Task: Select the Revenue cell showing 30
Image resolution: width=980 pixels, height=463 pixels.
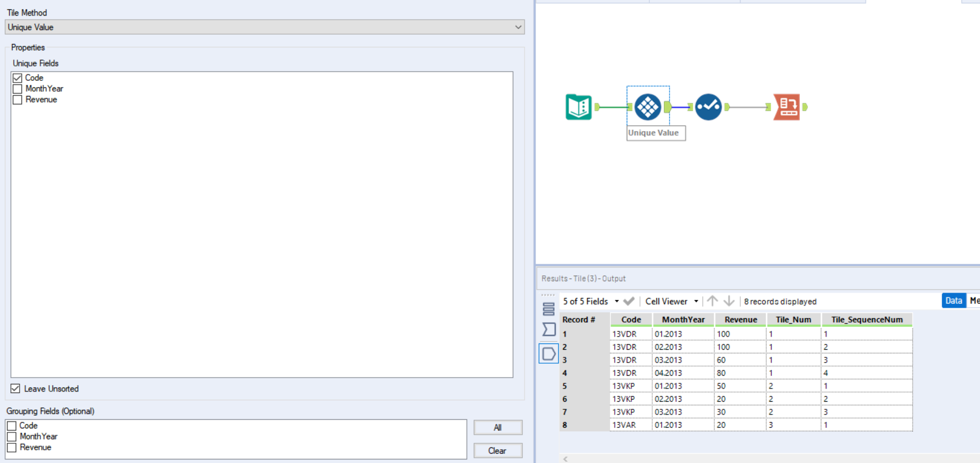Action: pyautogui.click(x=740, y=412)
